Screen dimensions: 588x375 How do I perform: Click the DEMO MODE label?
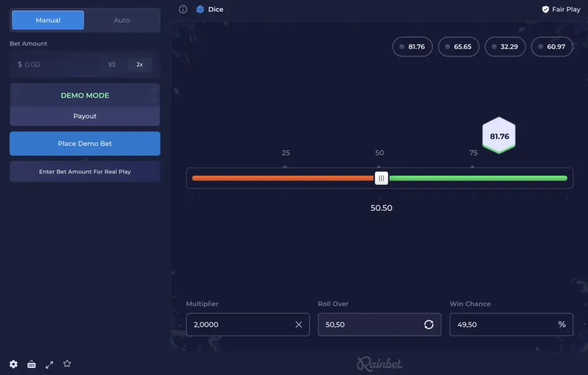coord(85,95)
